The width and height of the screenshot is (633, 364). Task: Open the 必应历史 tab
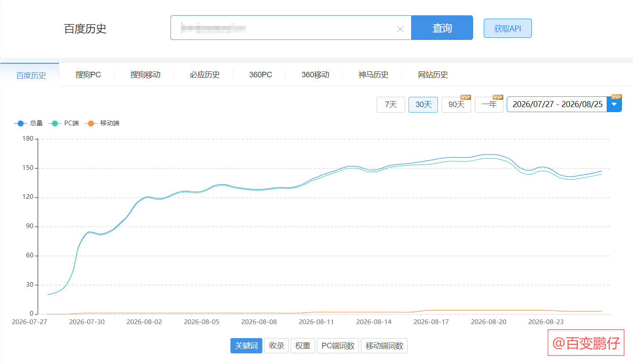tap(204, 75)
